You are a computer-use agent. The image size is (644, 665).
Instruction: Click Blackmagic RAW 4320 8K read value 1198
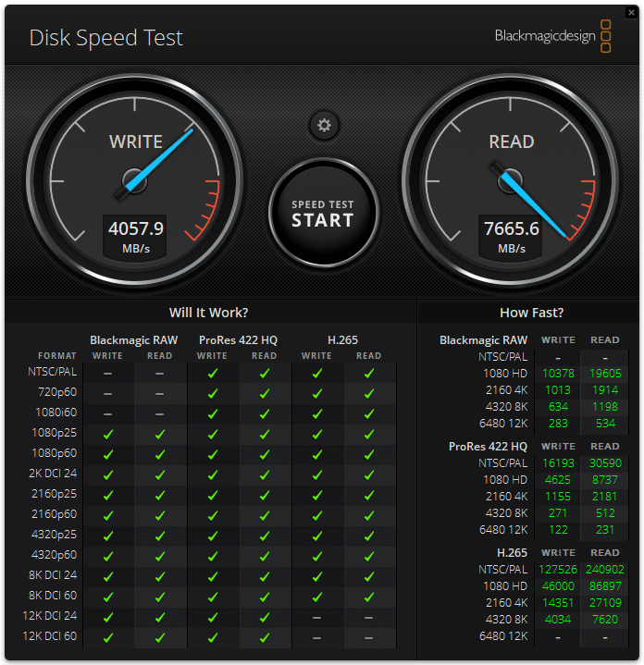click(x=605, y=407)
